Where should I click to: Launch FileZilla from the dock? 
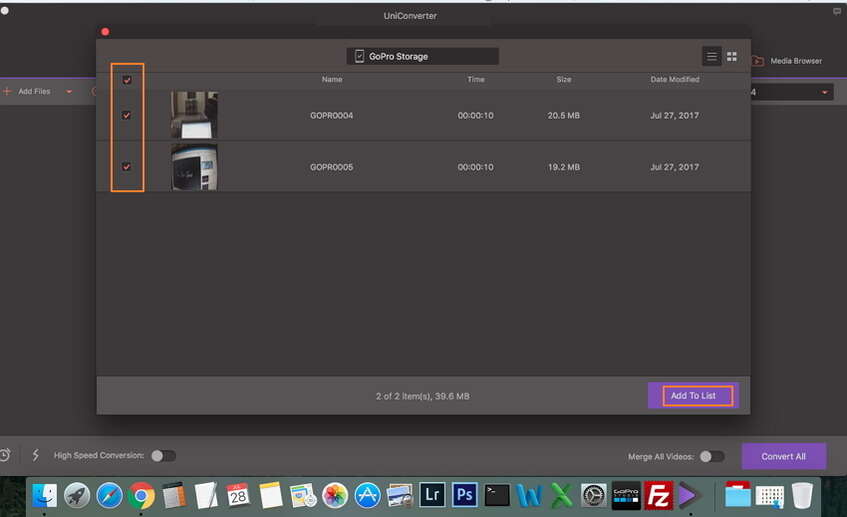(658, 495)
